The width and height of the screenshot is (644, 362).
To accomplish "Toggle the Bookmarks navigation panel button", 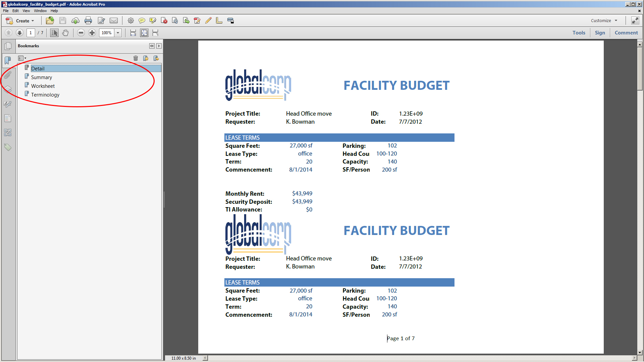I will point(8,60).
